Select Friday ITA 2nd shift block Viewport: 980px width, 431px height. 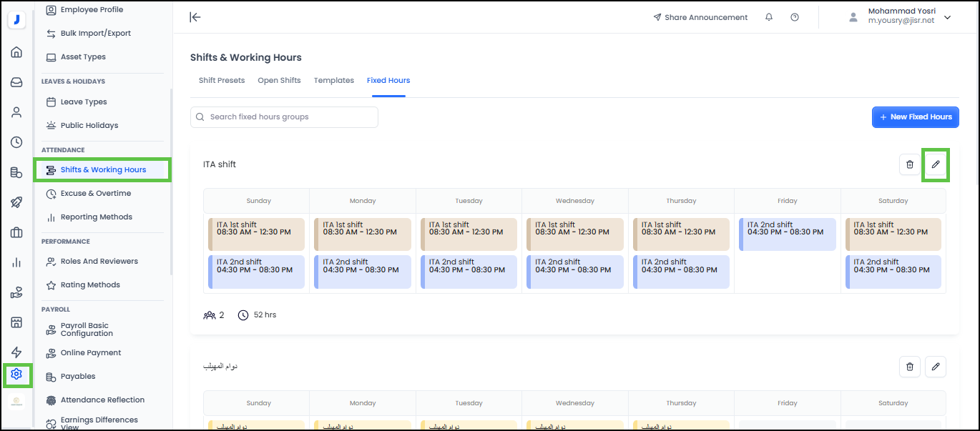(787, 234)
